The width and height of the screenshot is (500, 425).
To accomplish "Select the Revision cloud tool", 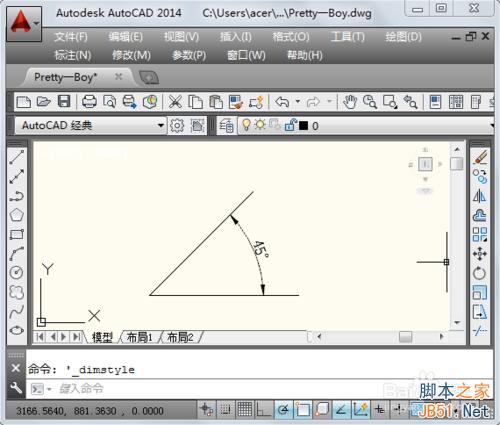I will pyautogui.click(x=16, y=292).
